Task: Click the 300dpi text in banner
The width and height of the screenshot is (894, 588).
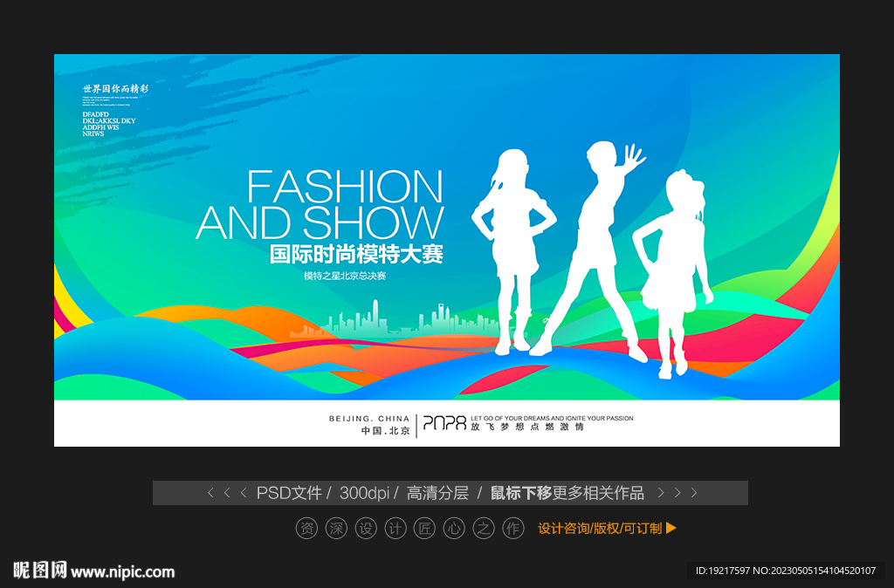Action: (x=364, y=493)
